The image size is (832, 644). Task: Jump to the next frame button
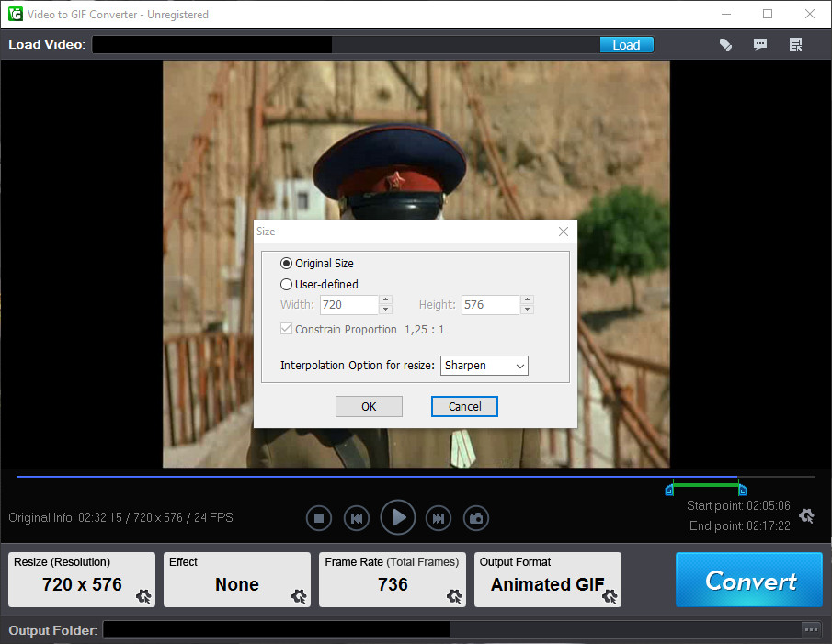click(439, 518)
